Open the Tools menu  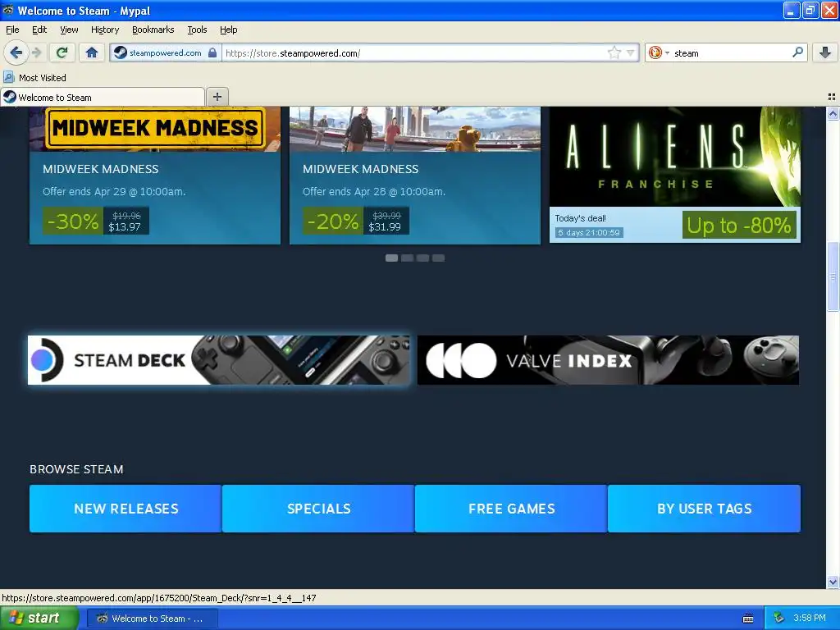point(197,30)
